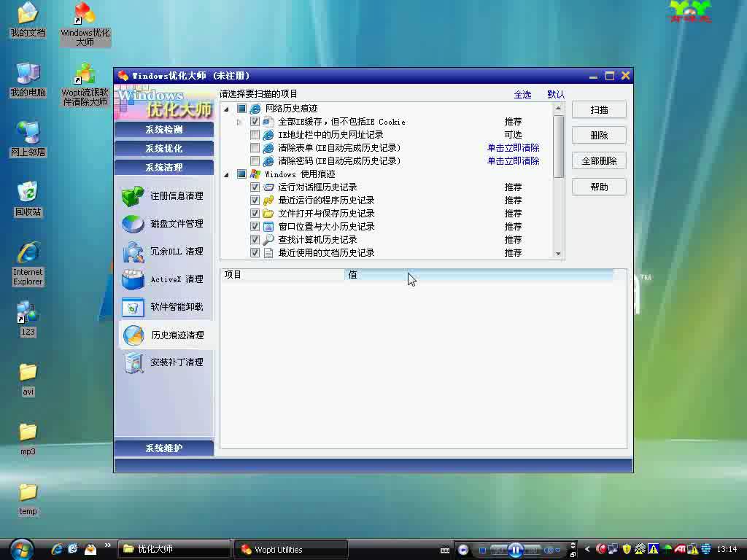The width and height of the screenshot is (747, 560).
Task: Launch IE from quick launch bar
Action: click(x=57, y=549)
